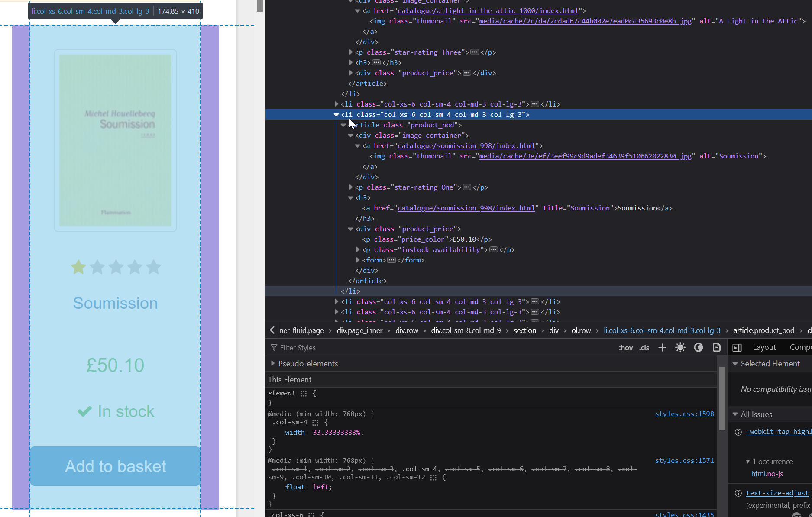The width and height of the screenshot is (812, 517).
Task: Collapse the selected li.col-xs-6 node
Action: (336, 114)
